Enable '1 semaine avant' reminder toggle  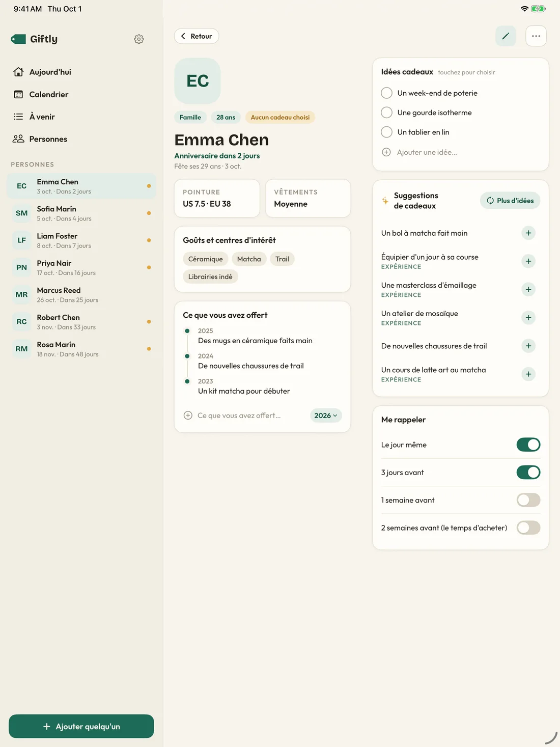(x=528, y=500)
